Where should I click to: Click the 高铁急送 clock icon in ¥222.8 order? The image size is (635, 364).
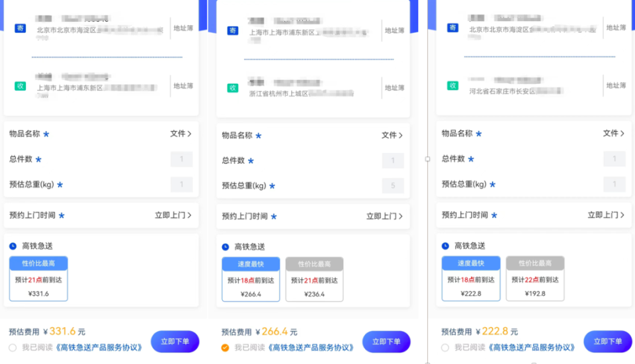tap(445, 246)
